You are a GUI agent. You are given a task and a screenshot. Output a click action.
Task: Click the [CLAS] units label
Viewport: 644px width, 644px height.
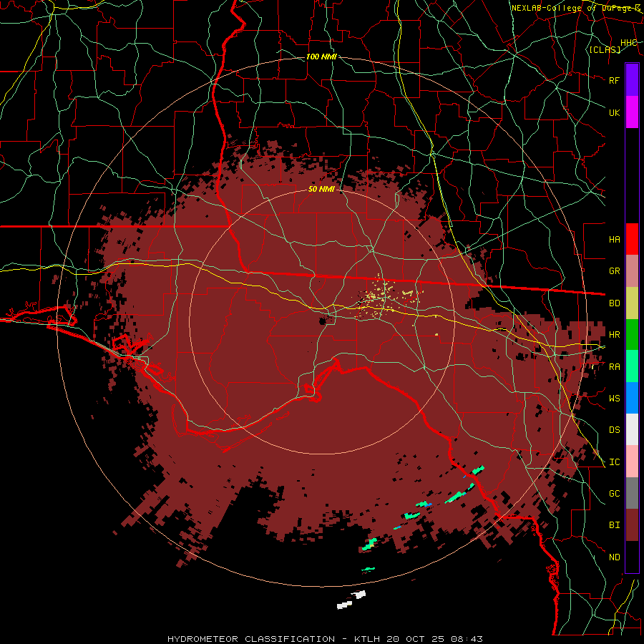605,49
